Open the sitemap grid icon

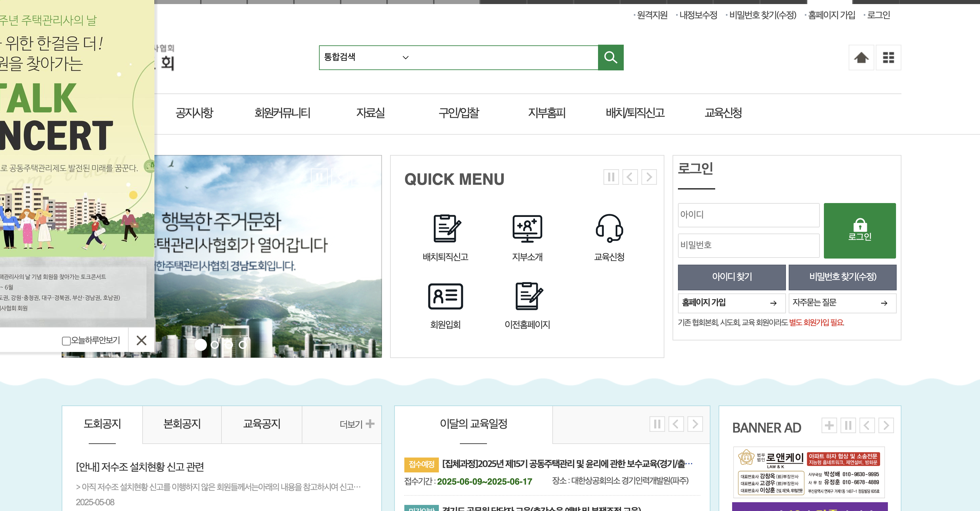tap(888, 58)
